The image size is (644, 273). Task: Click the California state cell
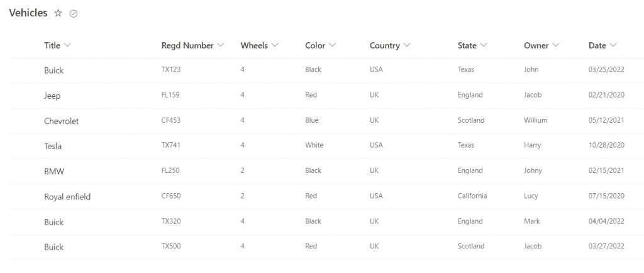tap(472, 196)
